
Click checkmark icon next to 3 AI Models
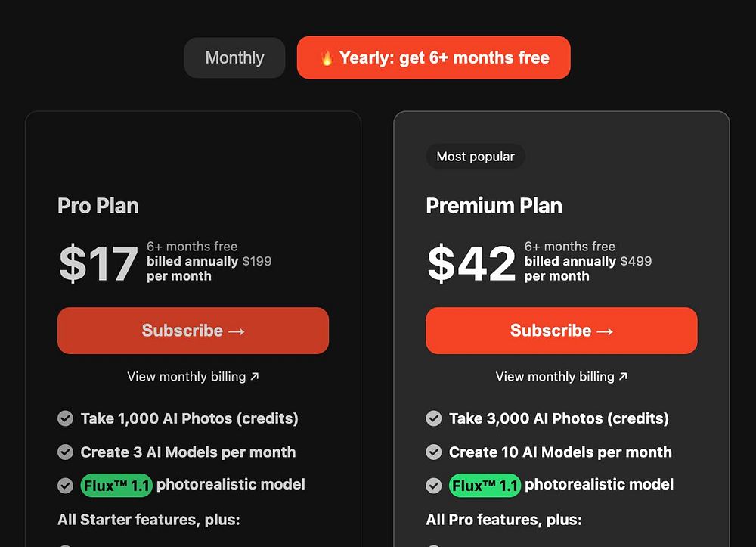[66, 452]
